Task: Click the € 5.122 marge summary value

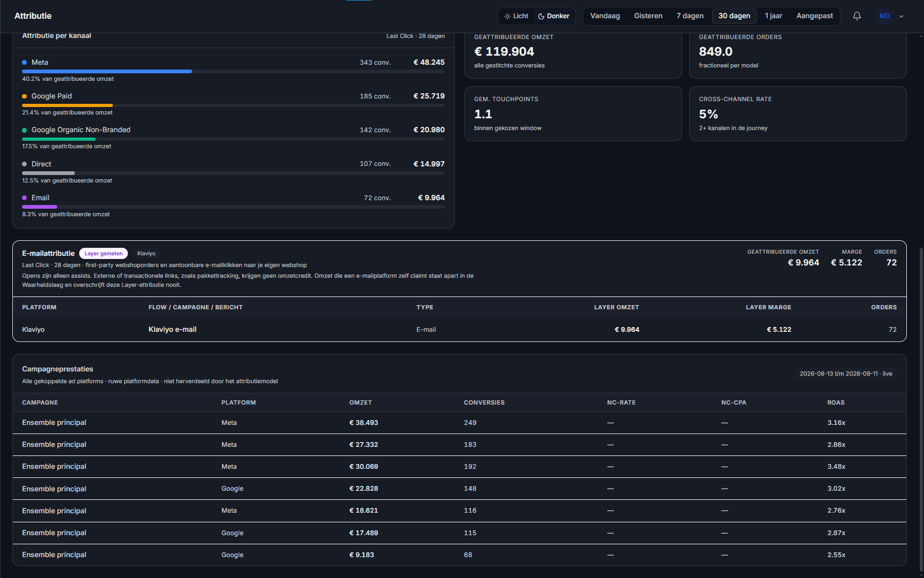Action: click(846, 263)
